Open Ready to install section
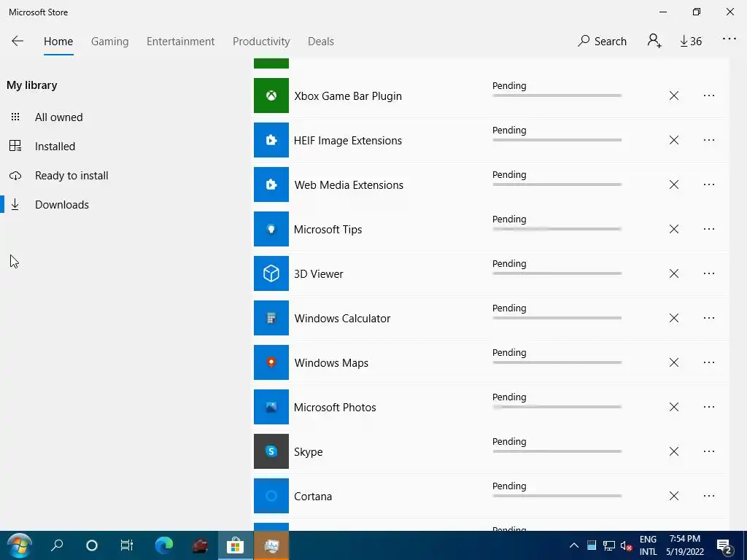 (x=71, y=175)
